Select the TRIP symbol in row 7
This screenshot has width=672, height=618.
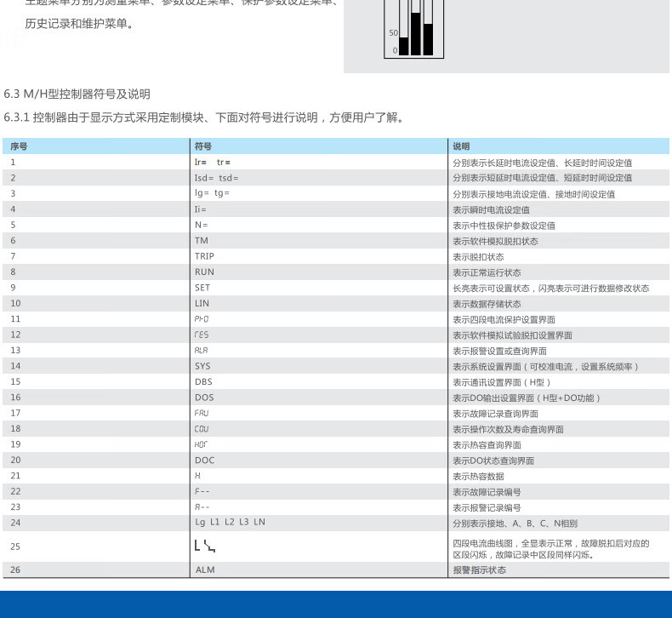point(204,256)
